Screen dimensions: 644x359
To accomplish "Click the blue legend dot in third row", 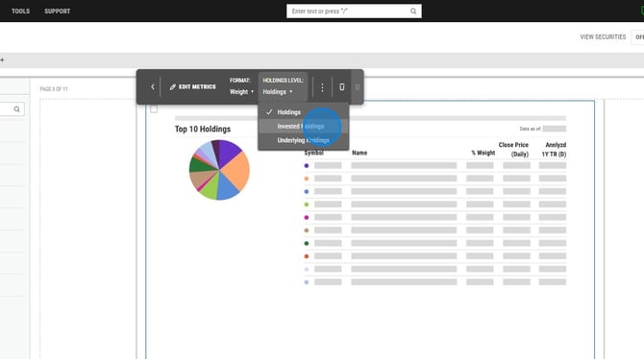I will [307, 192].
